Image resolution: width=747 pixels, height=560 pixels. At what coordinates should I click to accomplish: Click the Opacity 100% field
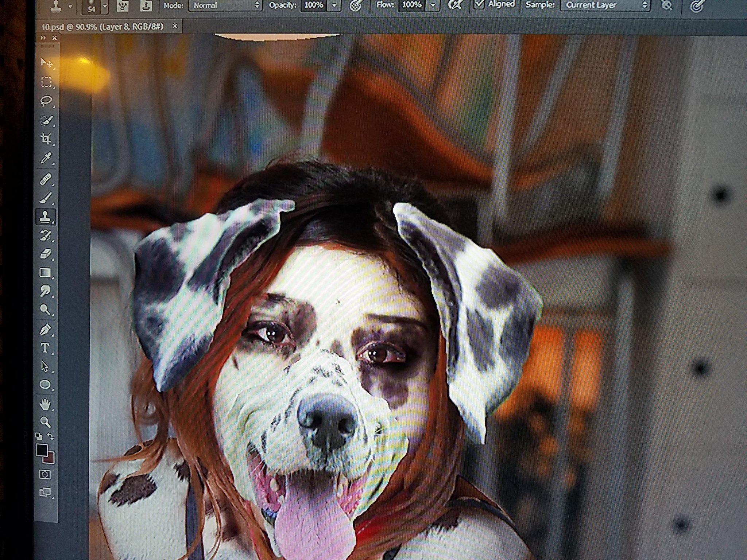click(314, 5)
